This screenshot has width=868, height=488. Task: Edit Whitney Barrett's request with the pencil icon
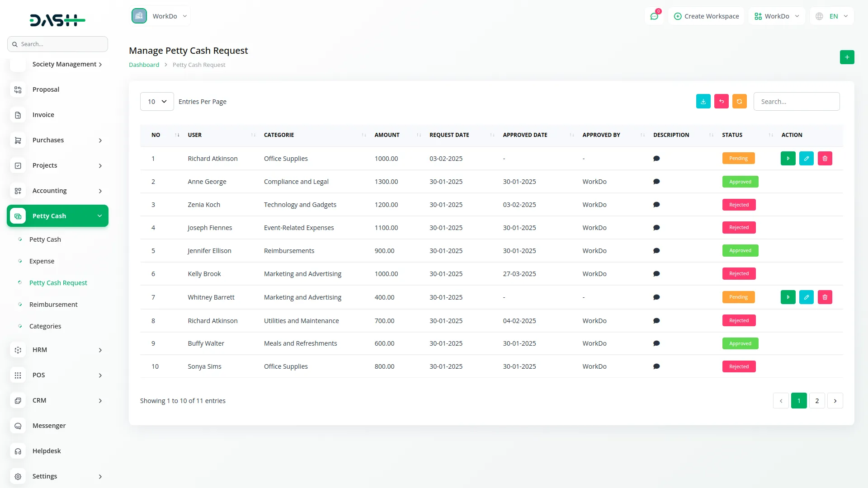coord(806,297)
